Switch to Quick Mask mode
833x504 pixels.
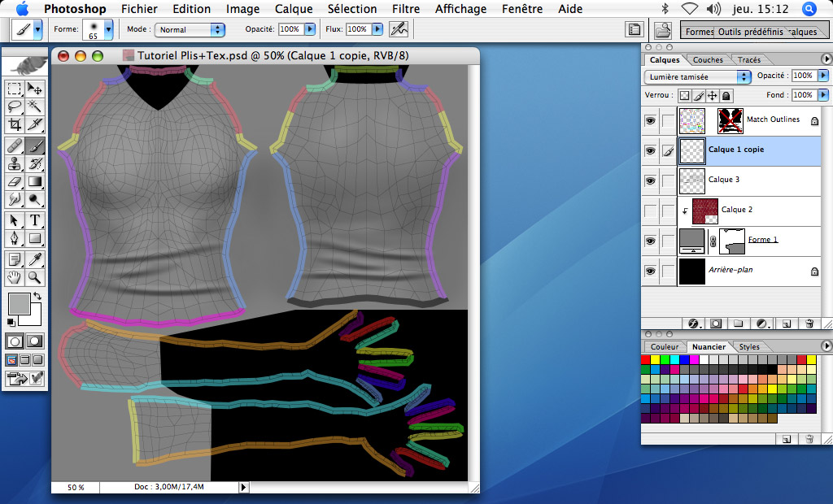pyautogui.click(x=34, y=341)
